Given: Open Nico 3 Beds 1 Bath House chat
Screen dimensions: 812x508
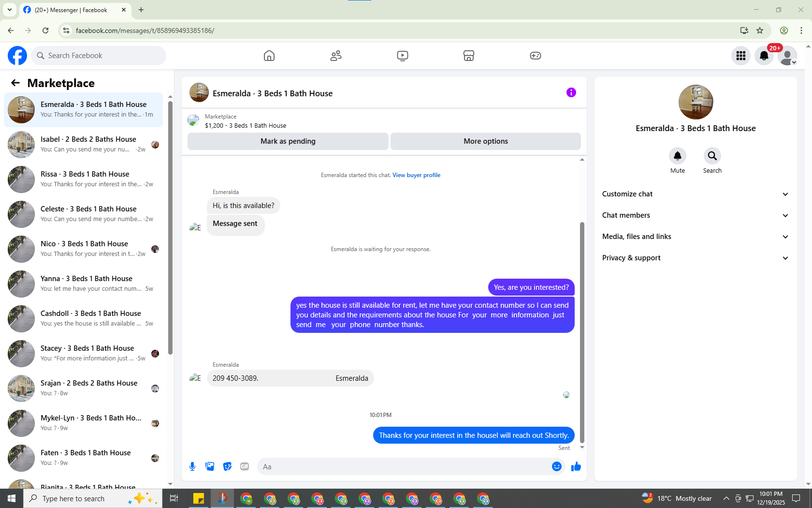Looking at the screenshot, I should [83, 249].
